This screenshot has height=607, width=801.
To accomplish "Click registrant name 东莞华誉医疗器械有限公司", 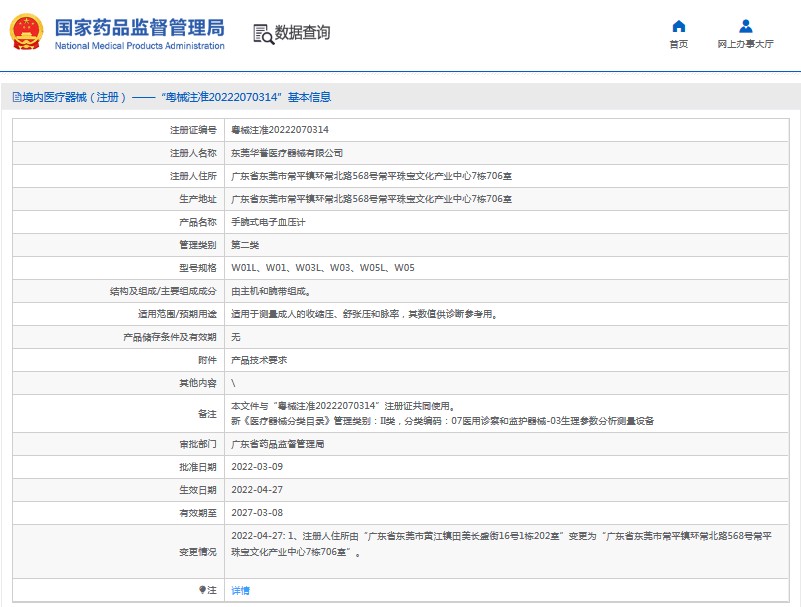I will pyautogui.click(x=287, y=153).
